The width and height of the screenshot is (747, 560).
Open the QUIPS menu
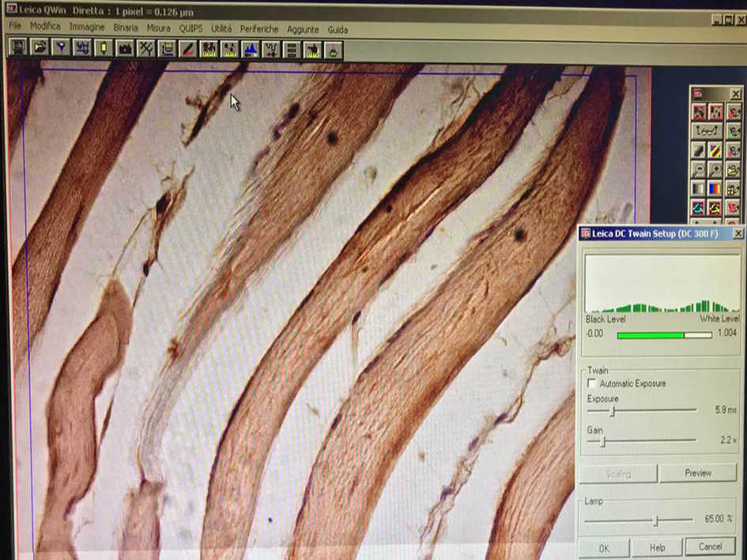pos(191,28)
